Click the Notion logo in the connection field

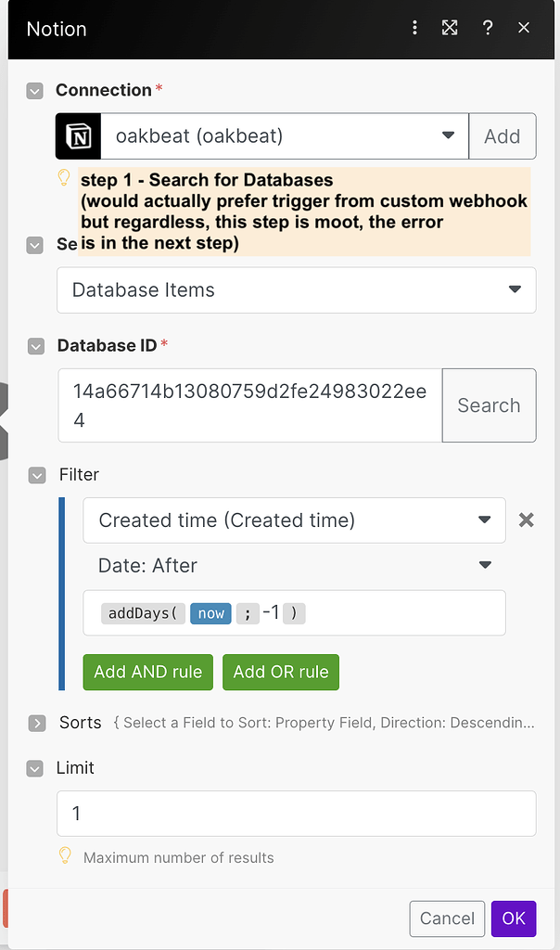(x=78, y=135)
